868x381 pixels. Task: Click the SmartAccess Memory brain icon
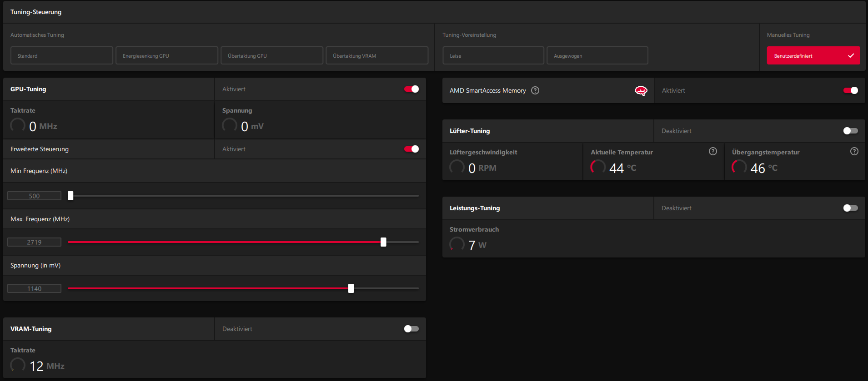click(641, 91)
